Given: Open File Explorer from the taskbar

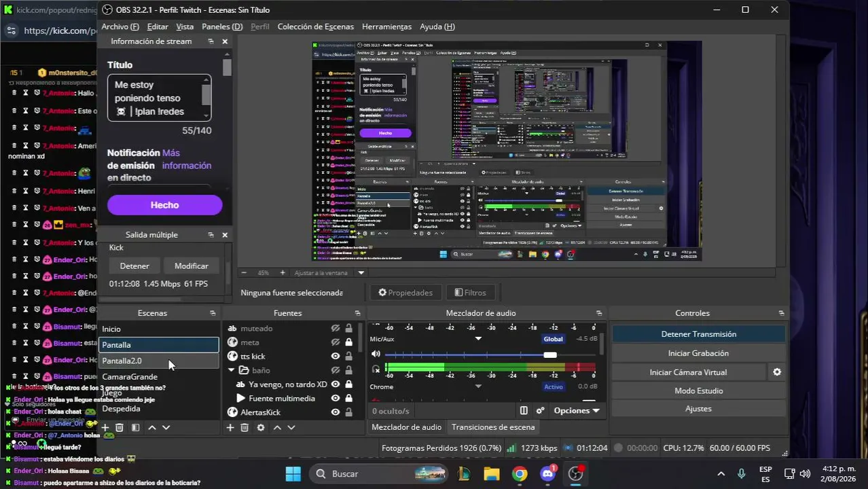Looking at the screenshot, I should coord(492,473).
